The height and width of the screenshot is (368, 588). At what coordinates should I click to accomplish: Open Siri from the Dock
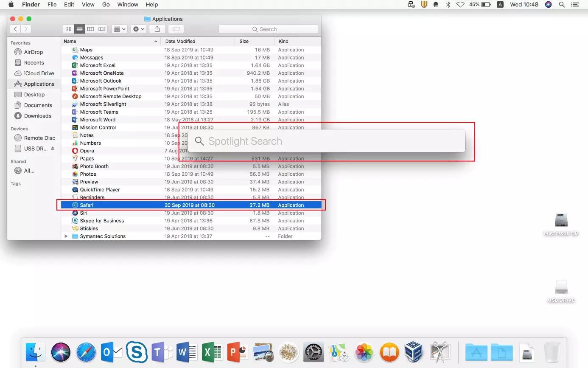pyautogui.click(x=61, y=352)
